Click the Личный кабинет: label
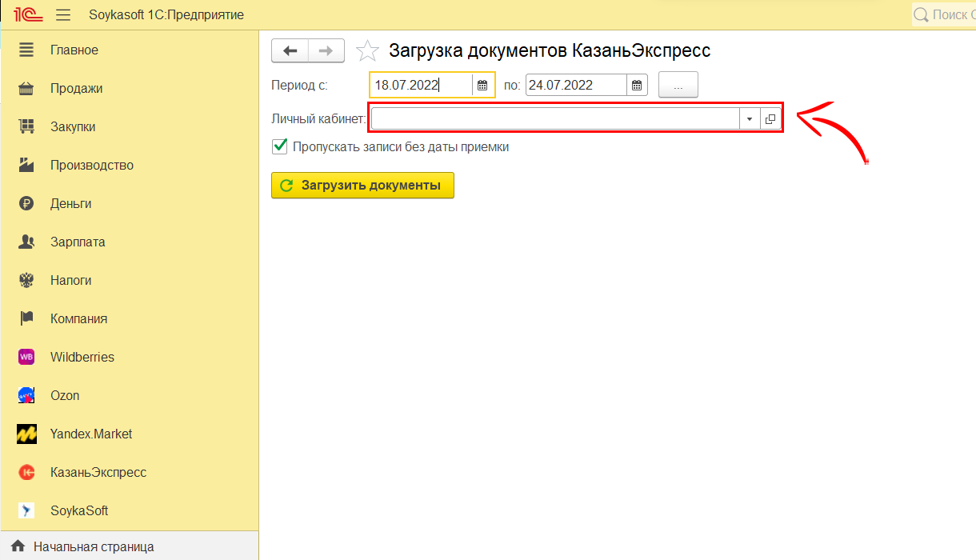The image size is (976, 560). click(318, 119)
